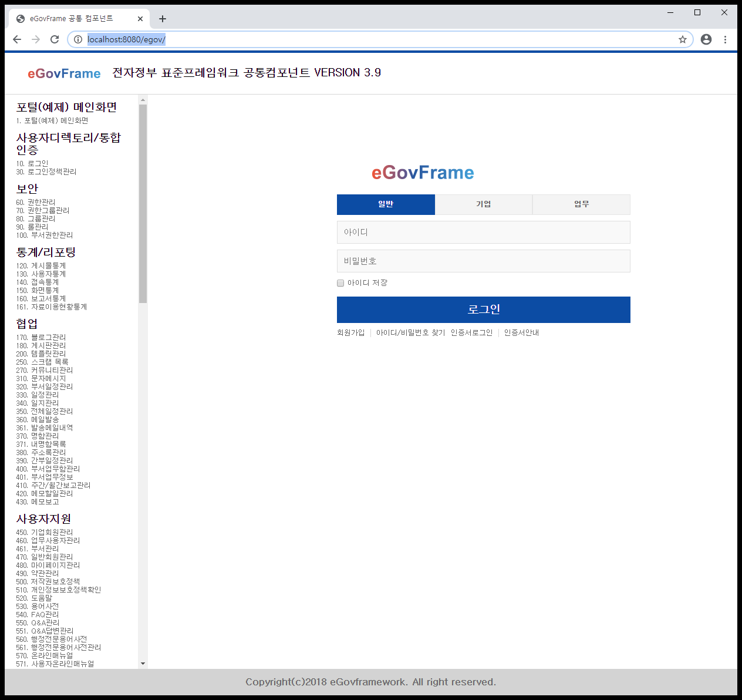Open 1. 포털(예제) 메인화면 menu
Viewport: 742px width, 700px height.
pyautogui.click(x=52, y=120)
